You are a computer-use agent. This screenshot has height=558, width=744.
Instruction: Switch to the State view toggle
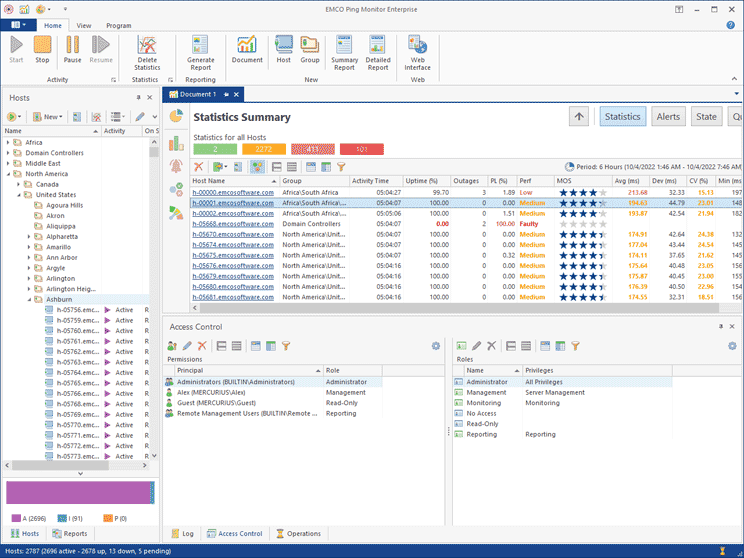(x=706, y=117)
